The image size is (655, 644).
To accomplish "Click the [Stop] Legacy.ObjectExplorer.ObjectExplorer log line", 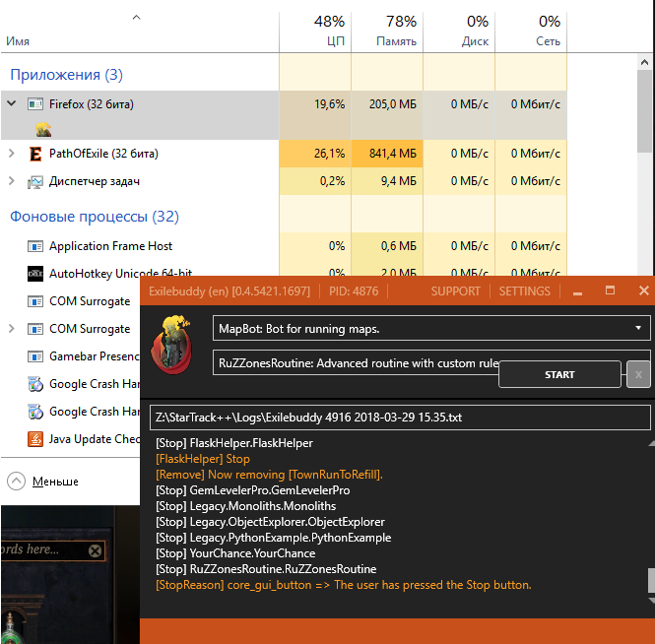I will tap(270, 522).
